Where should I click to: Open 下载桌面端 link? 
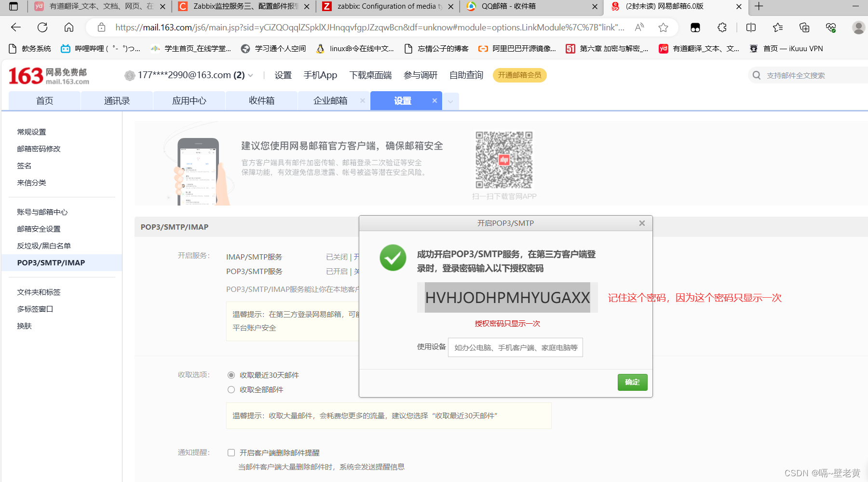click(x=370, y=75)
